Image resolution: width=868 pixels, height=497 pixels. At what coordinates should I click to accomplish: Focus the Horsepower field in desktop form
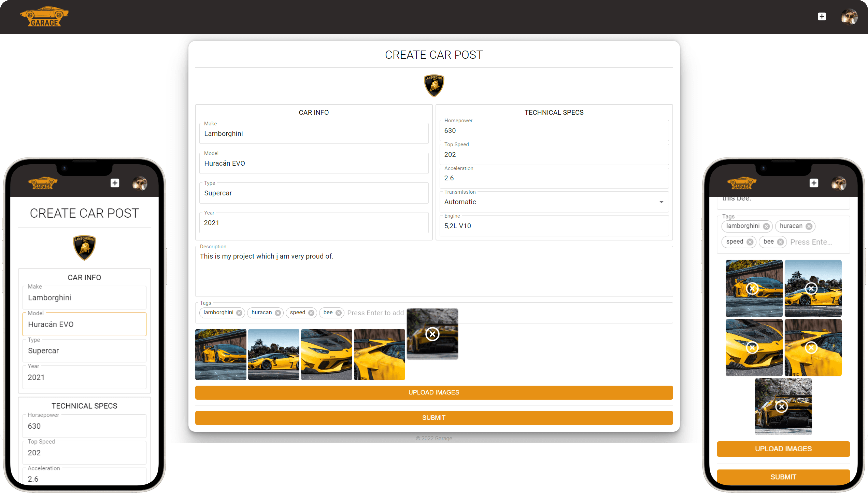pyautogui.click(x=554, y=130)
